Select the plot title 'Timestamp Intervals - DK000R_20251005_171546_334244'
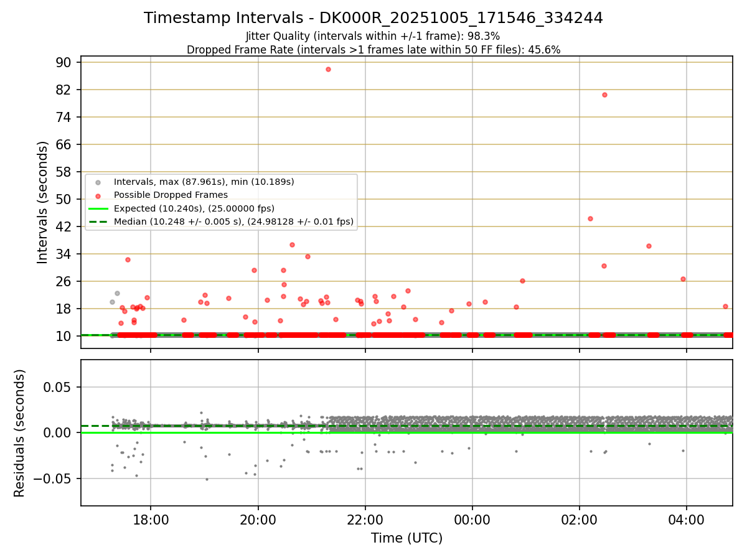 point(374,18)
